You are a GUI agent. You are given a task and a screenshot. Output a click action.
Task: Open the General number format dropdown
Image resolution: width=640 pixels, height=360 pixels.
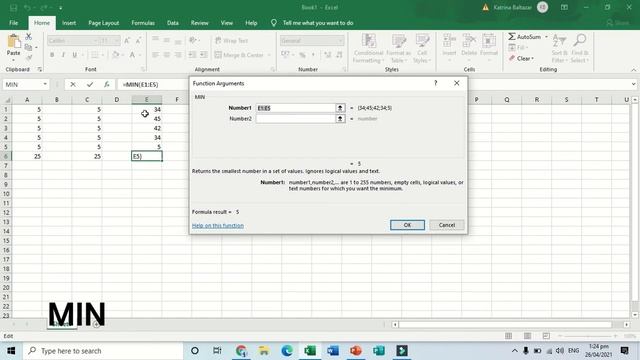point(340,40)
